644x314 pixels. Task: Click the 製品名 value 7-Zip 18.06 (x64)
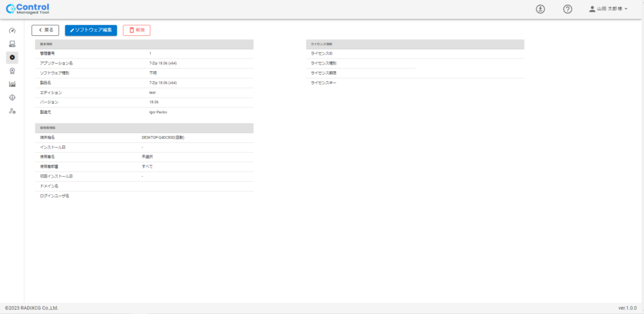coord(163,83)
